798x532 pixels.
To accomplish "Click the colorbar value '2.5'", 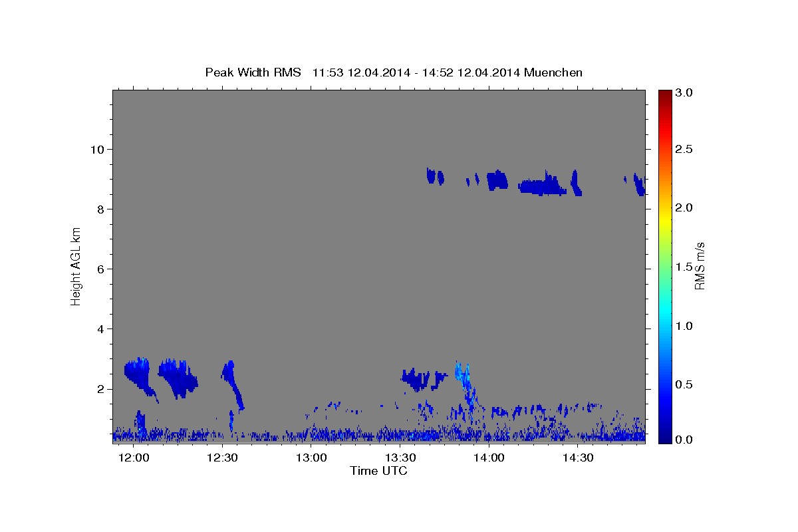I will 685,149.
